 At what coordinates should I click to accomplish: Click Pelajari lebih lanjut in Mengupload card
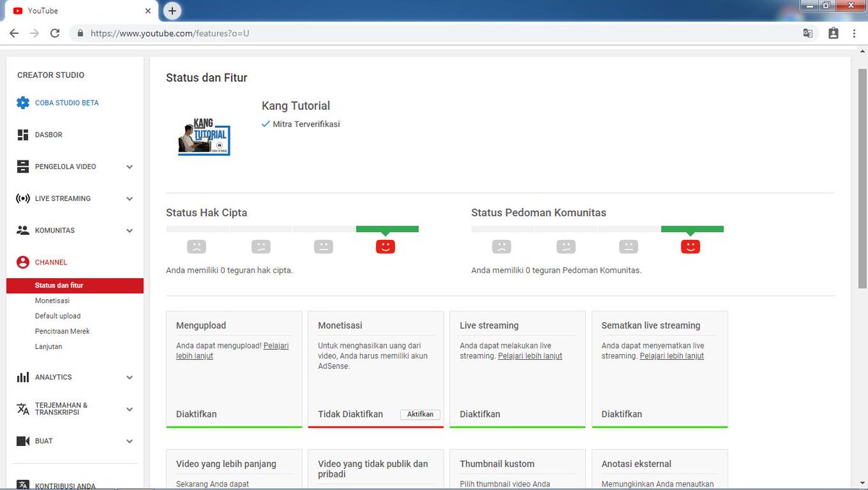click(x=232, y=351)
